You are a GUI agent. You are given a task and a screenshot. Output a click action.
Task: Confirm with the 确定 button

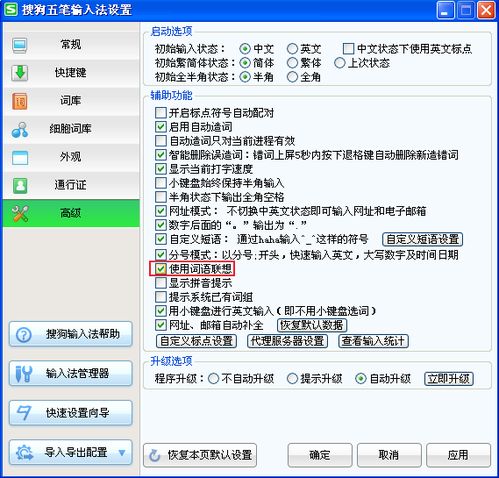[320, 455]
